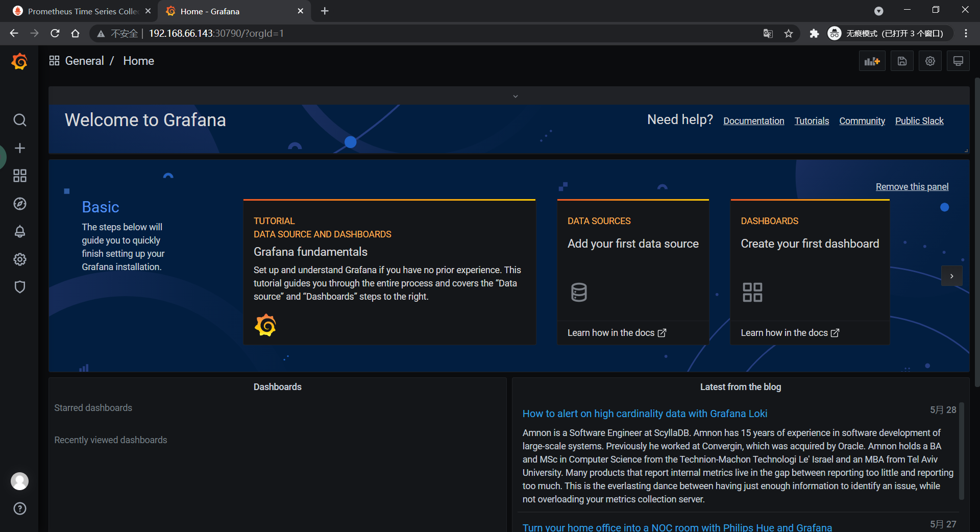Screen dimensions: 980x532
Task: Open Server Admin shield icon
Action: point(19,287)
